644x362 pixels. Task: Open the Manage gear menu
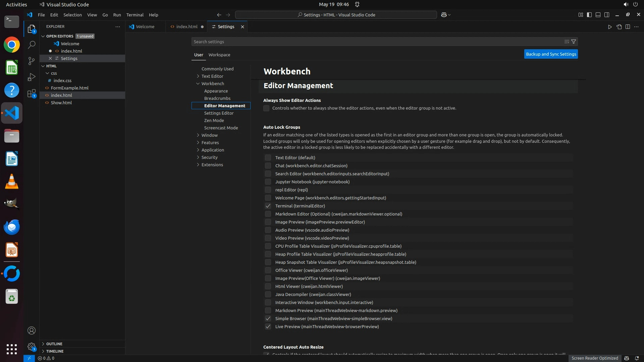(x=32, y=347)
